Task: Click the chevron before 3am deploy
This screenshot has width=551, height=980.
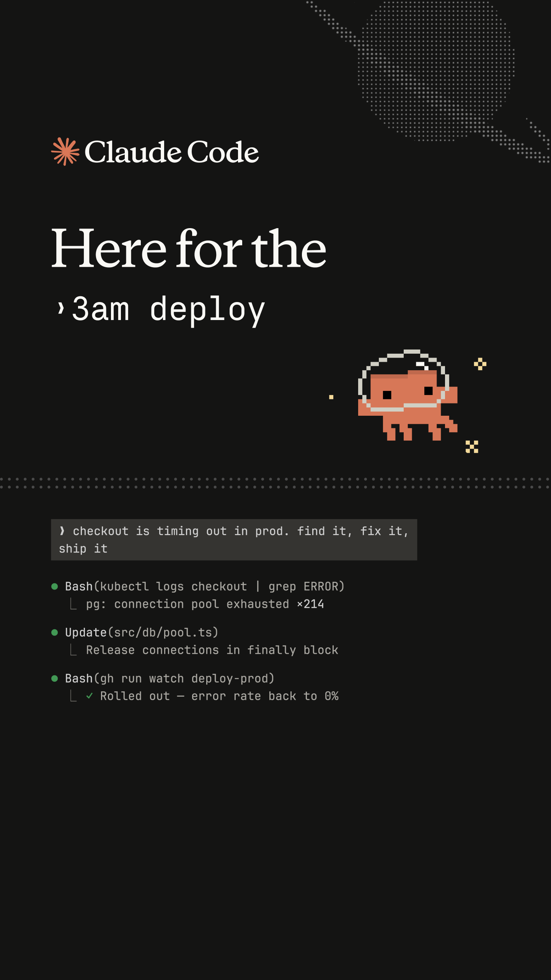Action: 60,308
